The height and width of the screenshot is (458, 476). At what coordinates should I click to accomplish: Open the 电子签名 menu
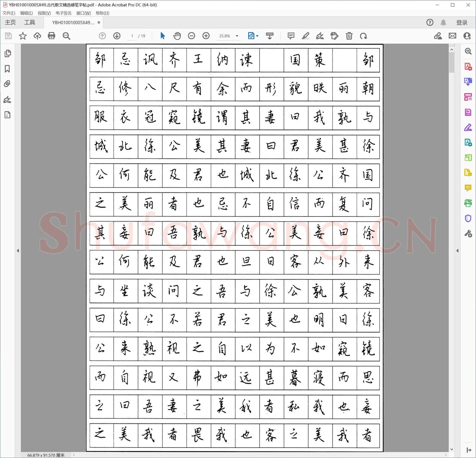pyautogui.click(x=63, y=13)
